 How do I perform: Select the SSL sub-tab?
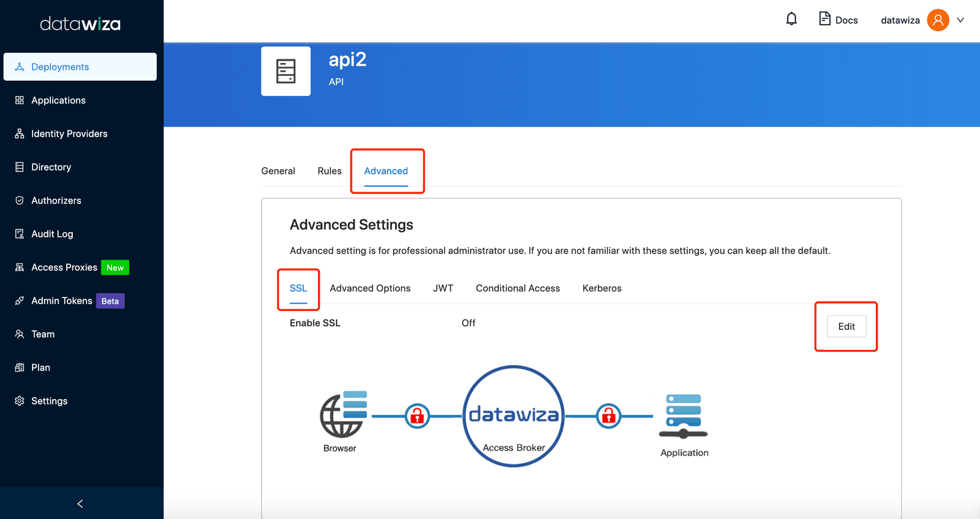[298, 288]
